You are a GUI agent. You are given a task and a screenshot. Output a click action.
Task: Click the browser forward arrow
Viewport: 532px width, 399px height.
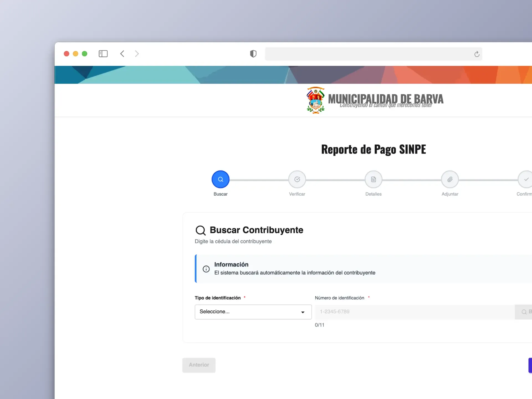click(x=137, y=53)
